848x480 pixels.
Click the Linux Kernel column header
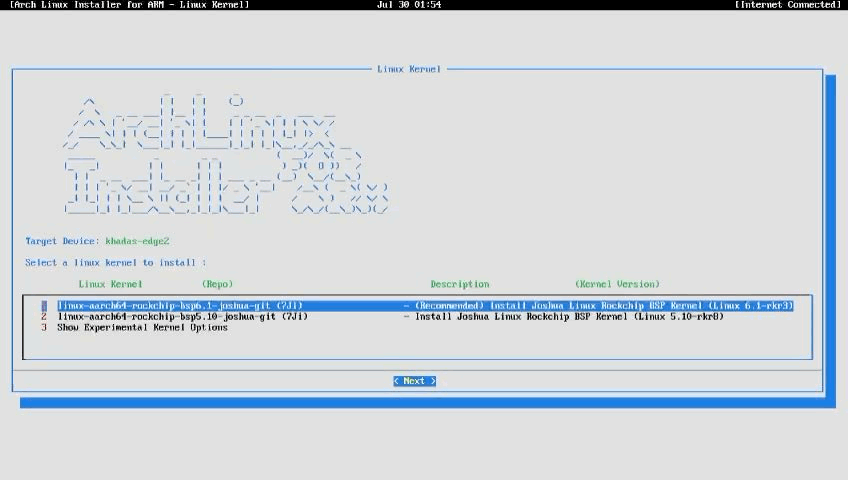click(x=110, y=284)
